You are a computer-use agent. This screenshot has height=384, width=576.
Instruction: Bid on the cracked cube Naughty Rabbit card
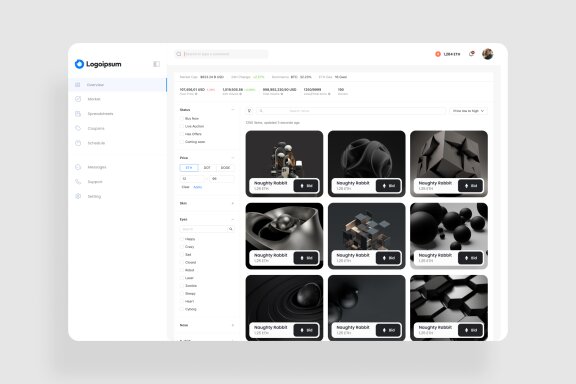click(x=471, y=186)
